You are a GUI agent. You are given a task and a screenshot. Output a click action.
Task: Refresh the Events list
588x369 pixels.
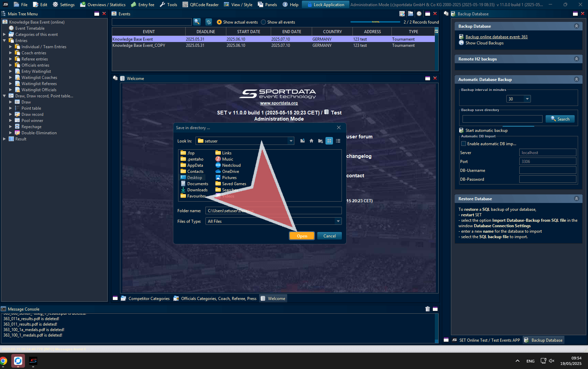click(x=209, y=22)
